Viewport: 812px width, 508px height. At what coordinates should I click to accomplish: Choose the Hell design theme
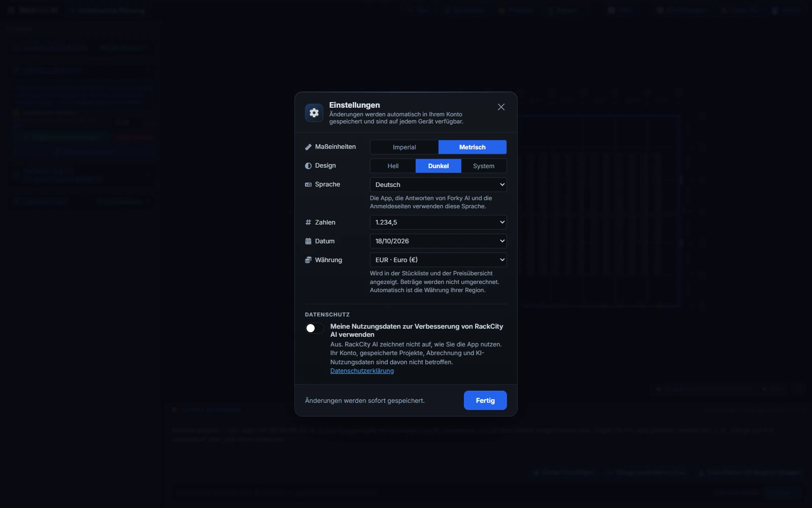(393, 166)
